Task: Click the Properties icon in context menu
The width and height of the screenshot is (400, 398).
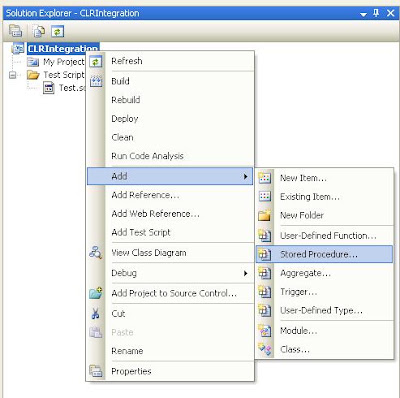Action: pyautogui.click(x=96, y=371)
